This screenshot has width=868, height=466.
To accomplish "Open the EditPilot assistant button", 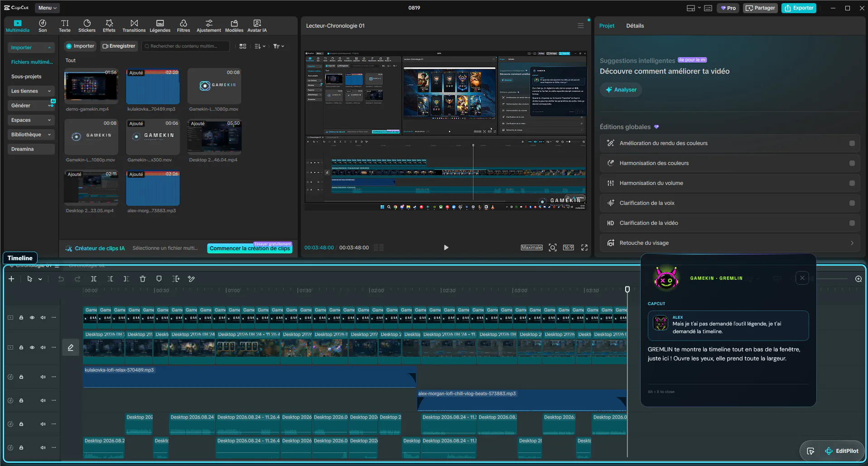I will (x=841, y=451).
